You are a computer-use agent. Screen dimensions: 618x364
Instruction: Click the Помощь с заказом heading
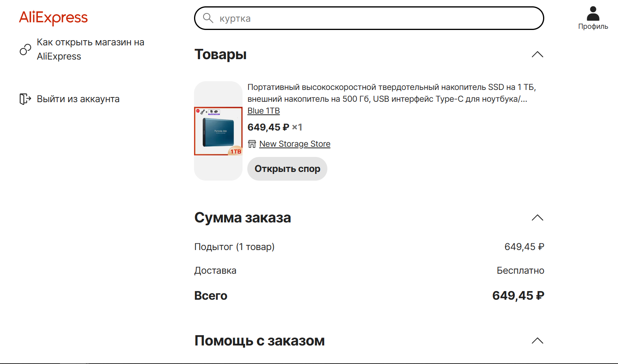click(260, 341)
